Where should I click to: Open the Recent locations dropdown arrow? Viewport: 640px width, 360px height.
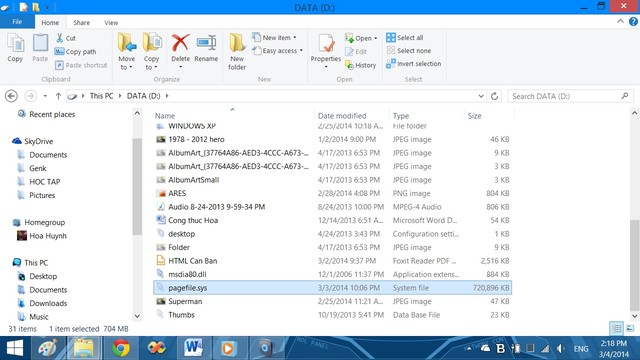click(x=45, y=96)
